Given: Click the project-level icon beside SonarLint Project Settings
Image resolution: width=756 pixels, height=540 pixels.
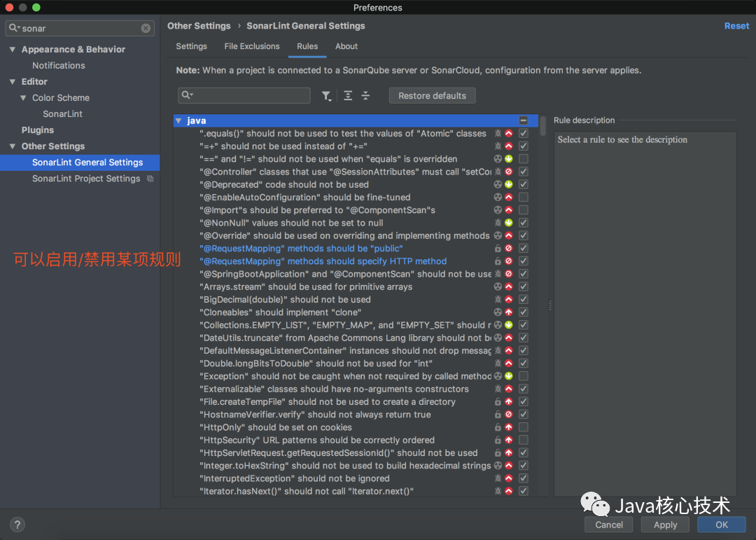Looking at the screenshot, I should coord(150,179).
